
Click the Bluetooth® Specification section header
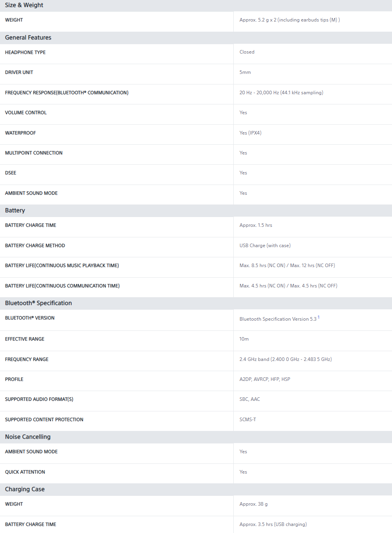coord(38,303)
